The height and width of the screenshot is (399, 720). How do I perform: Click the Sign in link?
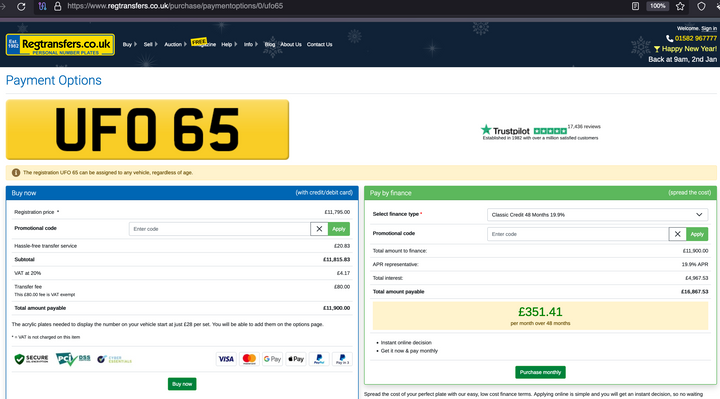[x=709, y=28]
